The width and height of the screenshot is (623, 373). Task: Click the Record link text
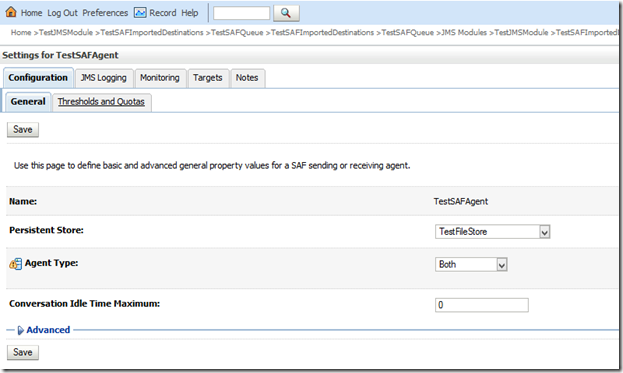(163, 13)
